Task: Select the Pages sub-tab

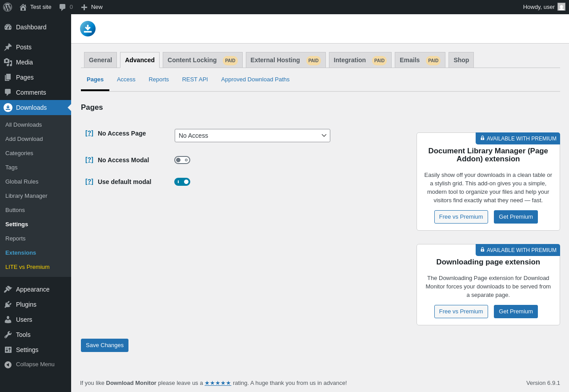Action: [x=95, y=80]
